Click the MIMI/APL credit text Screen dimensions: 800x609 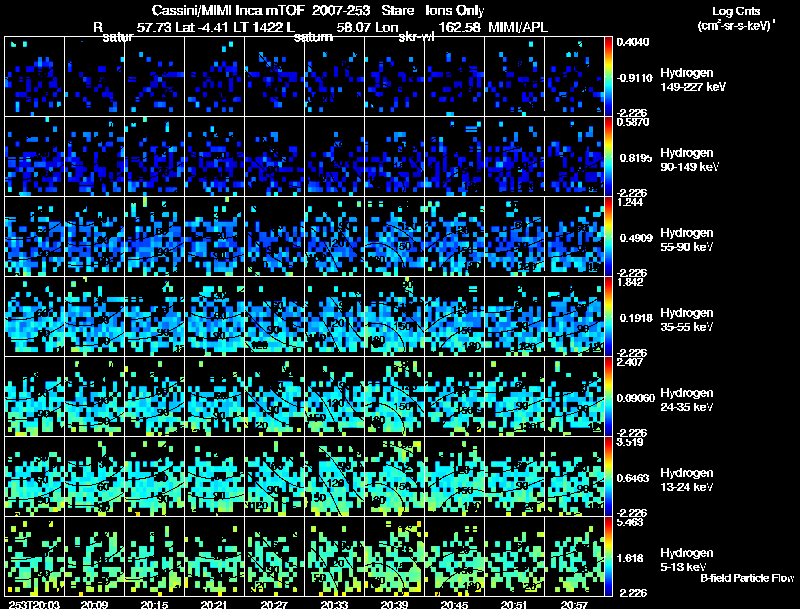tap(518, 28)
